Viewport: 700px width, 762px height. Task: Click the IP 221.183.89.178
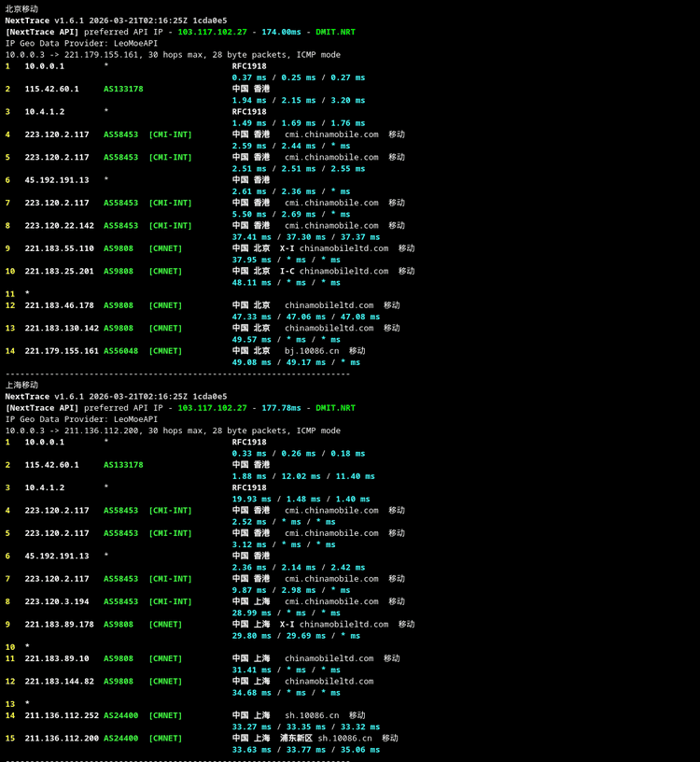pyautogui.click(x=59, y=624)
